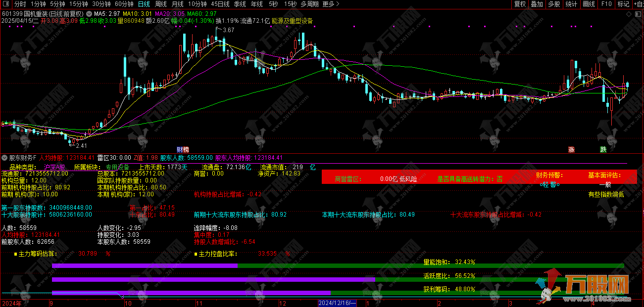This screenshot has width=644, height=307.
Task: Switch to the 分时 chart tab
Action: [x=20, y=4]
